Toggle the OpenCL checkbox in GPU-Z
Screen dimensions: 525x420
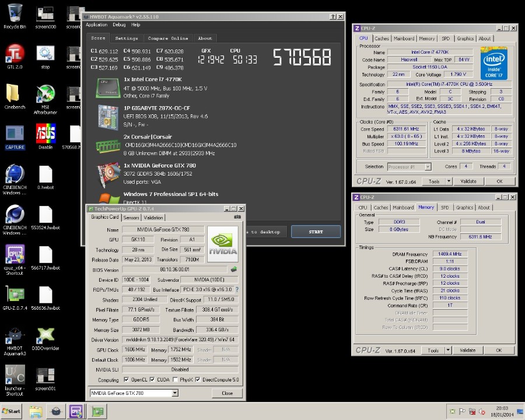126,380
